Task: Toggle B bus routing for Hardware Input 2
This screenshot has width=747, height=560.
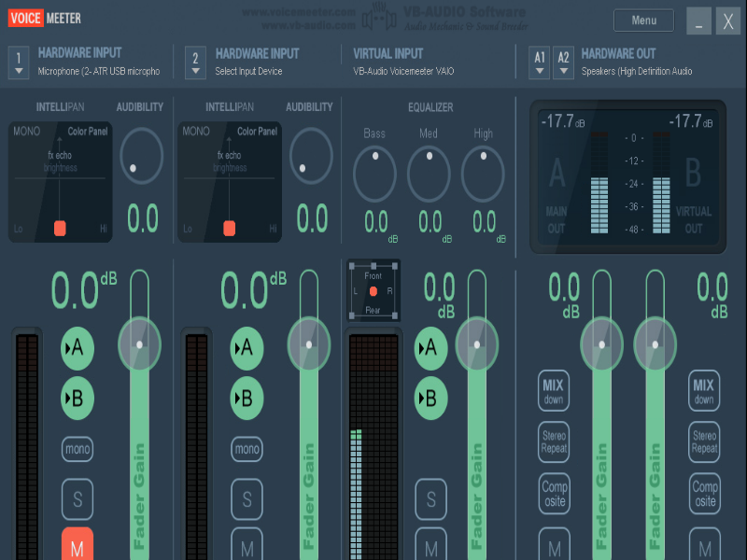Action: [247, 399]
